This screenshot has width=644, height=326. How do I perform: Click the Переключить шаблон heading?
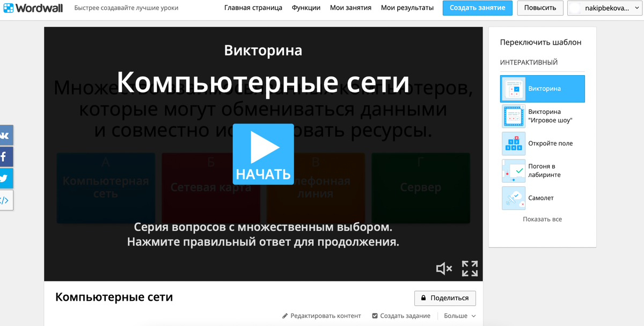click(x=540, y=42)
